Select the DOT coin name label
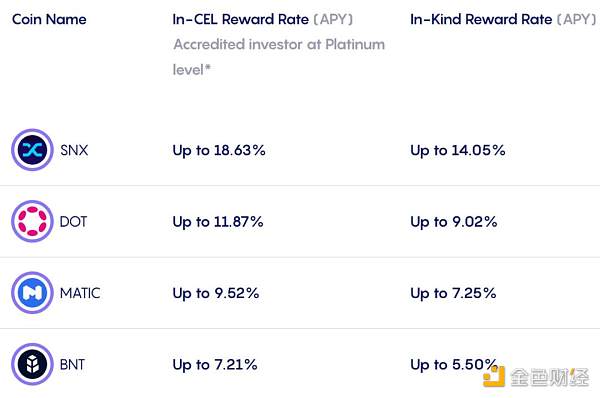The image size is (600, 398). pyautogui.click(x=73, y=222)
